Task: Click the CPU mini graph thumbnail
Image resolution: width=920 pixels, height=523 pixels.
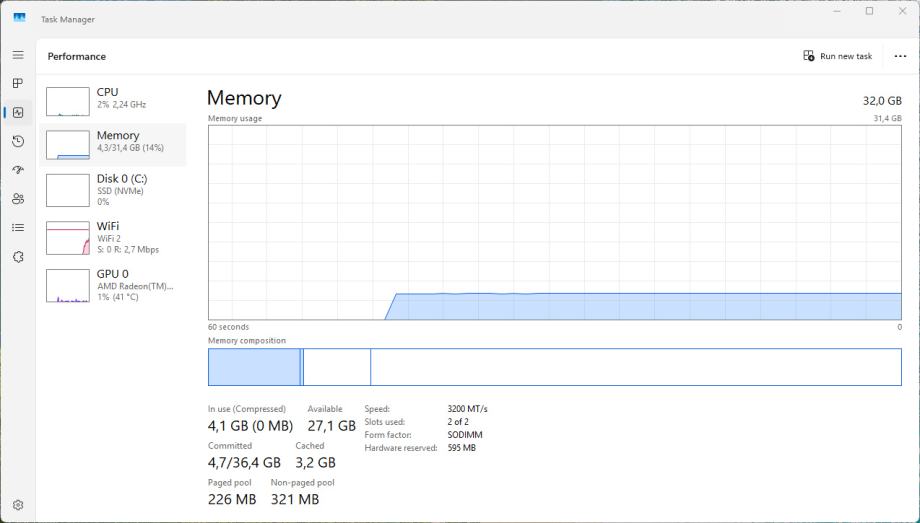Action: (x=68, y=101)
